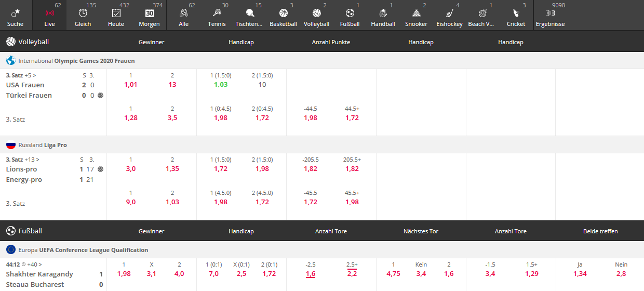
Task: Filter by Handball icon
Action: pos(383,13)
